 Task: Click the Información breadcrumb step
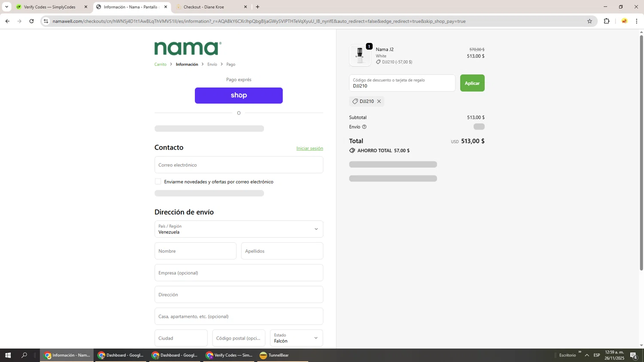(187, 64)
